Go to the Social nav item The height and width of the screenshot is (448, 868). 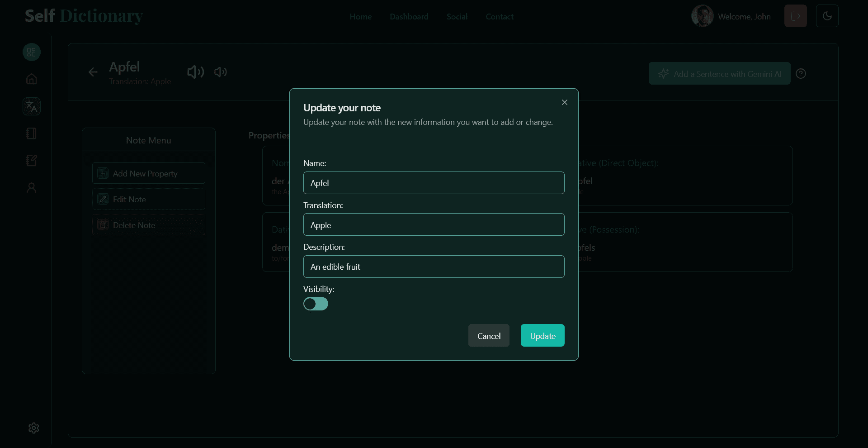click(x=457, y=17)
